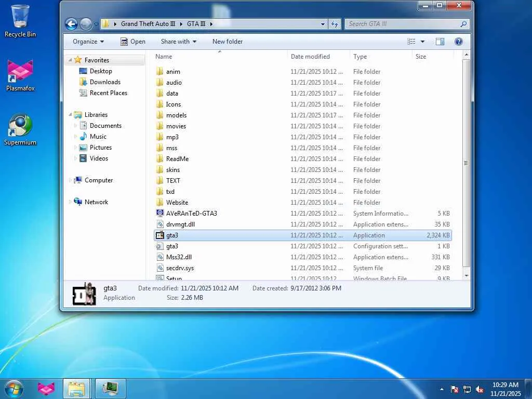The height and width of the screenshot is (399, 532).
Task: Select the Website folder row
Action: 303,203
